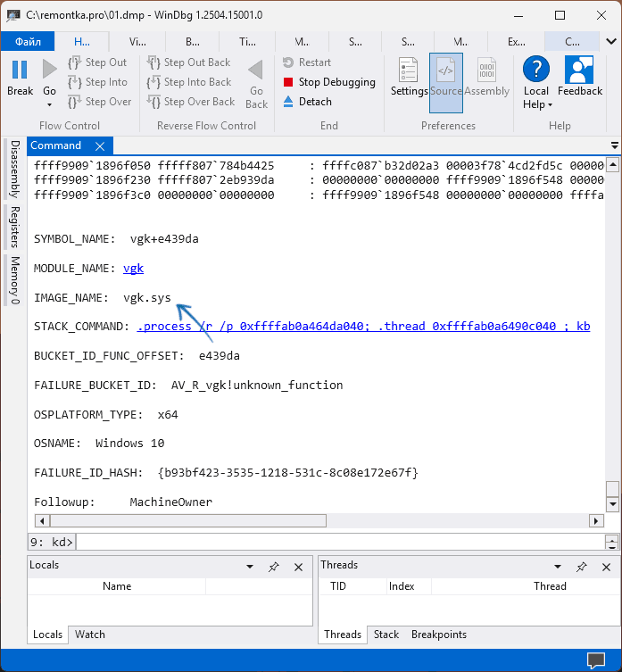
Task: Pin the Locals panel
Action: [273, 567]
